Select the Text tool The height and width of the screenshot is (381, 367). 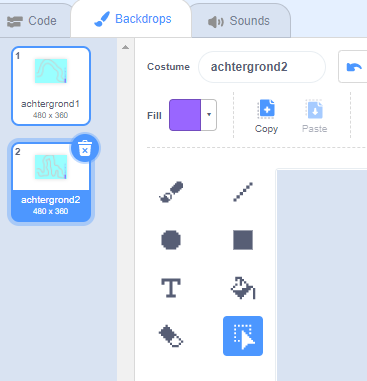[x=171, y=288]
